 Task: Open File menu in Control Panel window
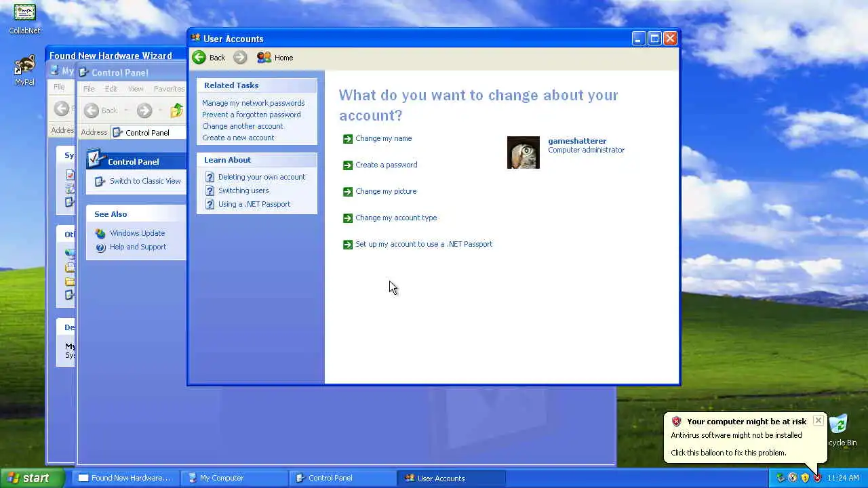point(89,89)
